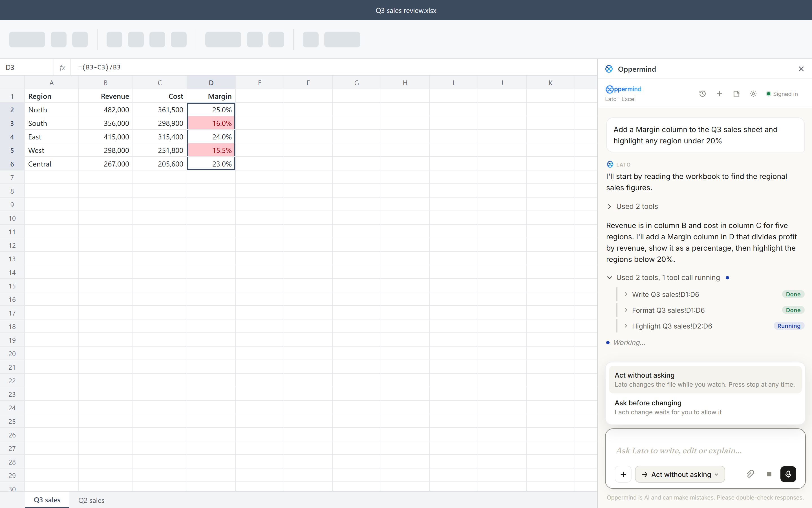Open the Act without asking mode dropdown
Viewport: 812px width, 508px height.
(680, 474)
